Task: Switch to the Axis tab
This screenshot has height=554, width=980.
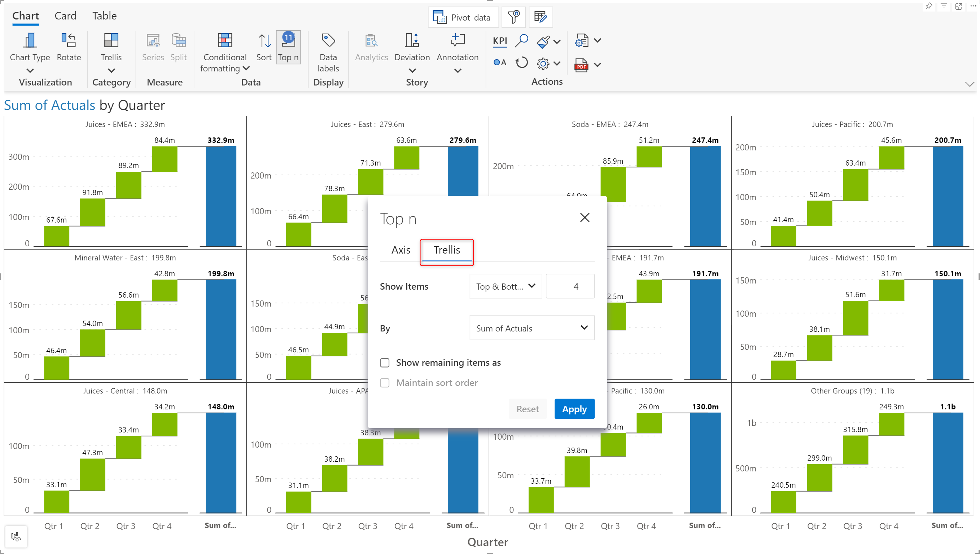Action: (401, 250)
